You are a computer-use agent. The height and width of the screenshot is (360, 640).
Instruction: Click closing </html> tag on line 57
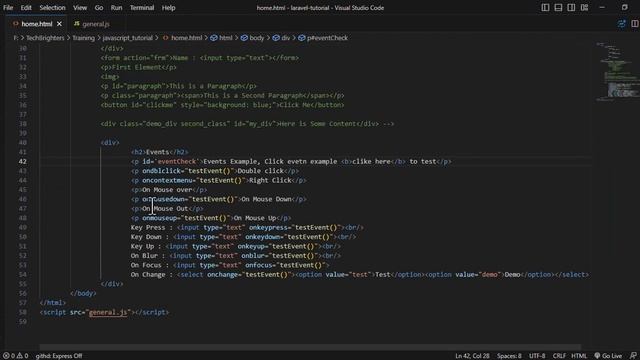(x=53, y=303)
